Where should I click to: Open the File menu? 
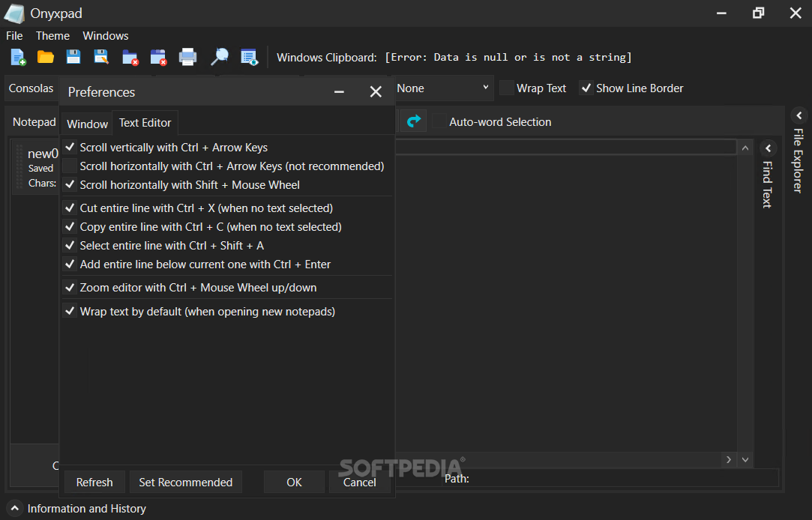pyautogui.click(x=14, y=36)
